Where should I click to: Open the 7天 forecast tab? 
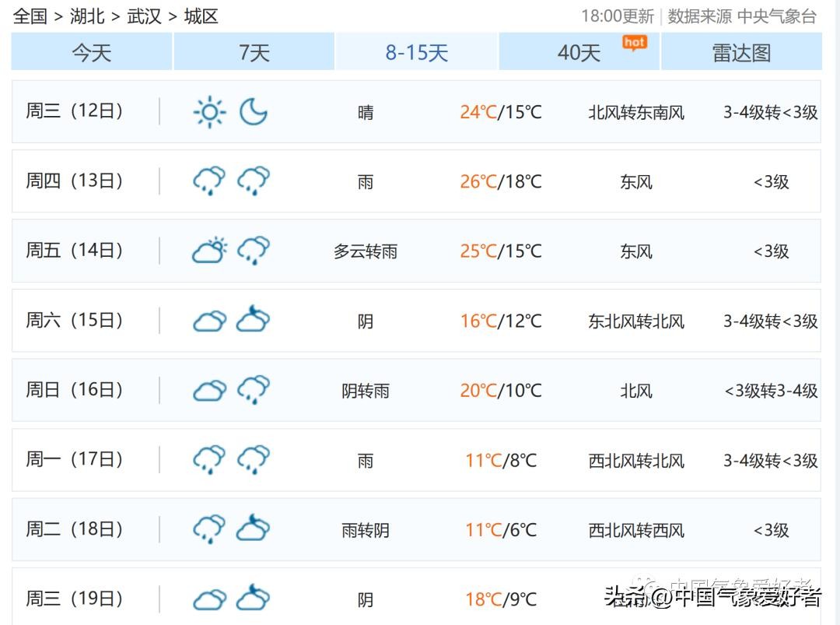tap(254, 52)
